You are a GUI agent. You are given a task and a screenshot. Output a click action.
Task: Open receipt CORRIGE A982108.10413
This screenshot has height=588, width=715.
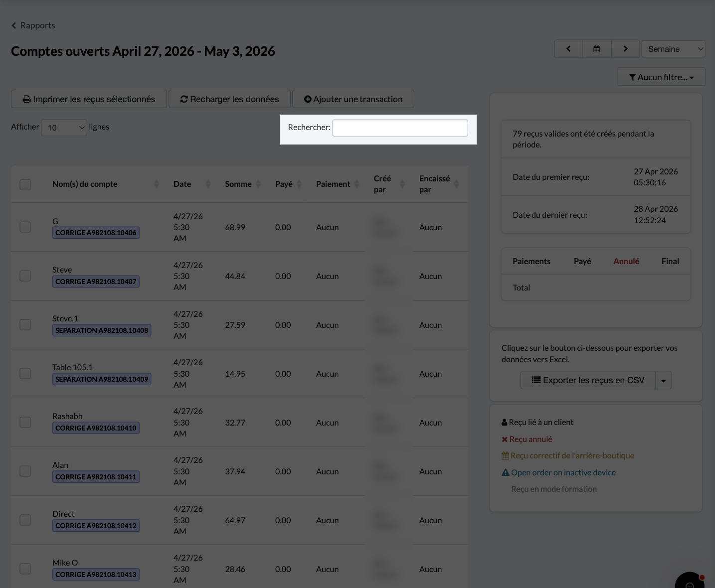click(x=96, y=575)
